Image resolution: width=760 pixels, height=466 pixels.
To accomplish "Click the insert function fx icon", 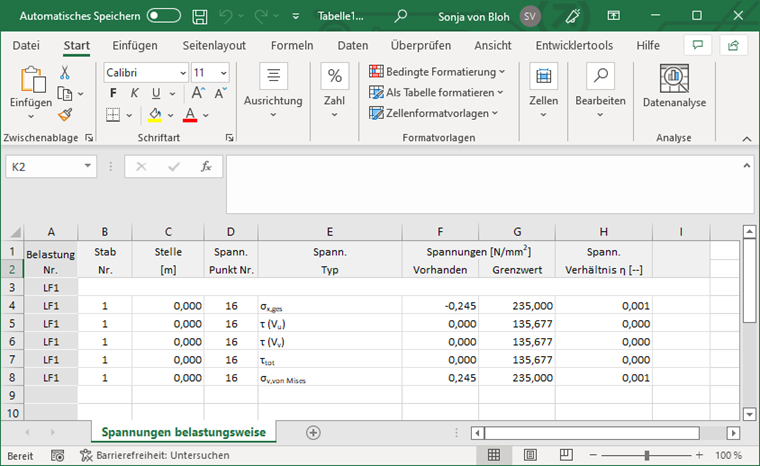I will pos(206,167).
